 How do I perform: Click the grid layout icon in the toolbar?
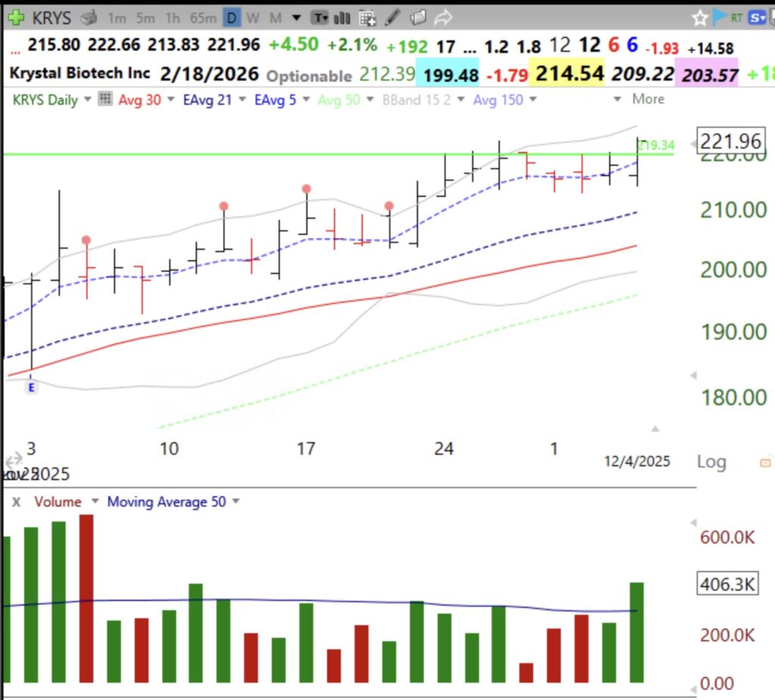pyautogui.click(x=366, y=17)
